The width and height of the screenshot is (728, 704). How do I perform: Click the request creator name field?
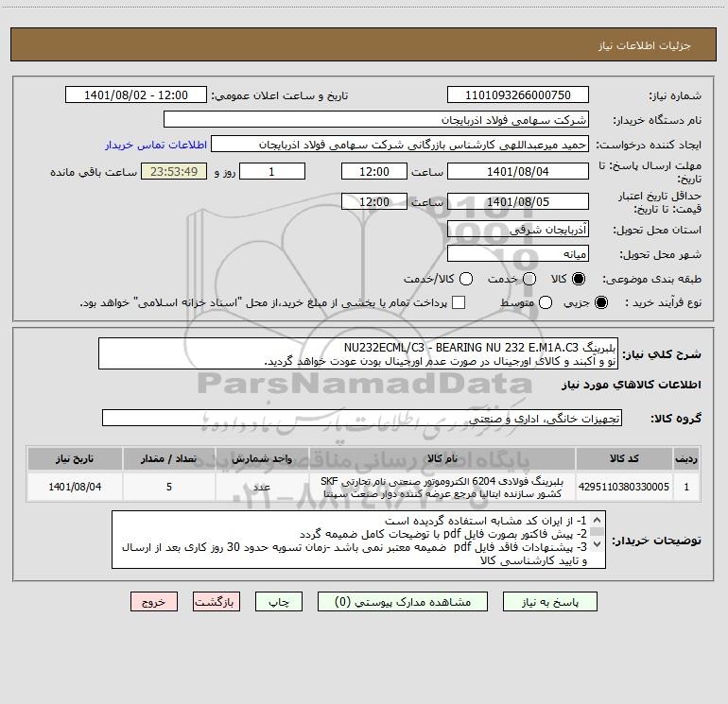(x=400, y=145)
